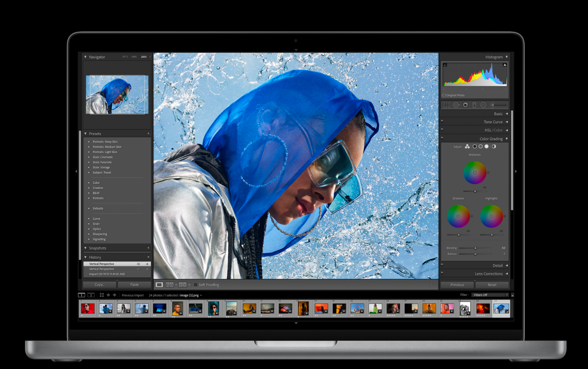Expand the Basic panel

point(506,114)
